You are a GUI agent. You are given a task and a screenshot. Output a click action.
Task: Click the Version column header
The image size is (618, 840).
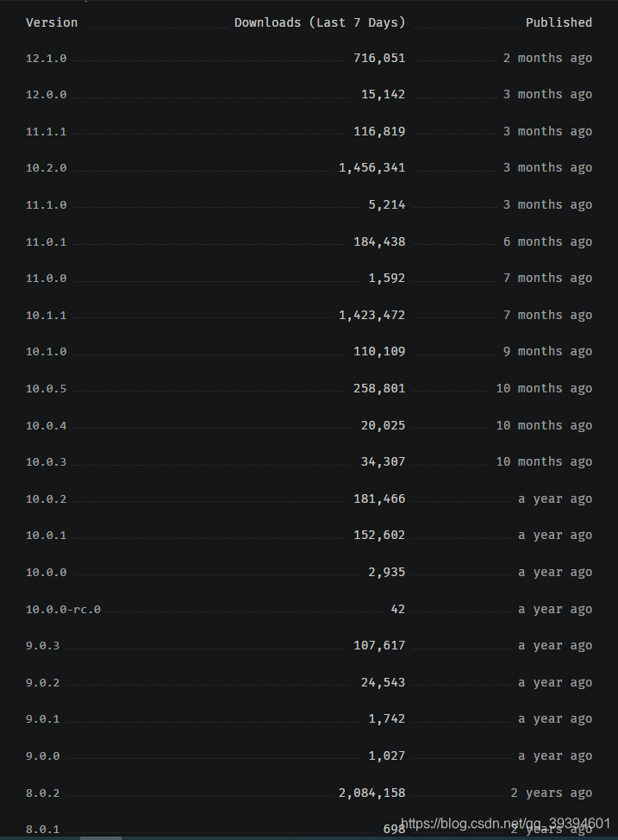click(52, 22)
